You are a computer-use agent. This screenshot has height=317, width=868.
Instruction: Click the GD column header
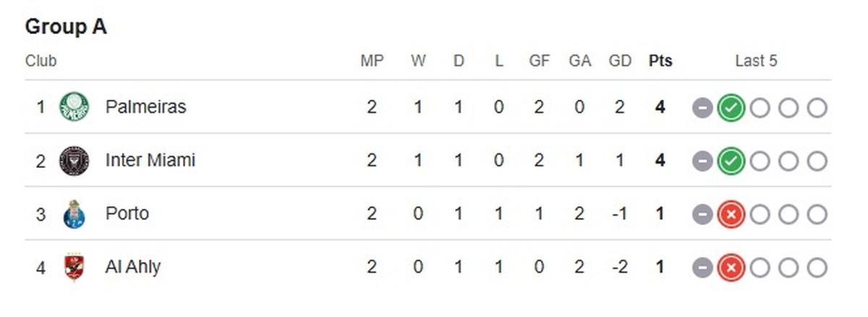click(620, 62)
